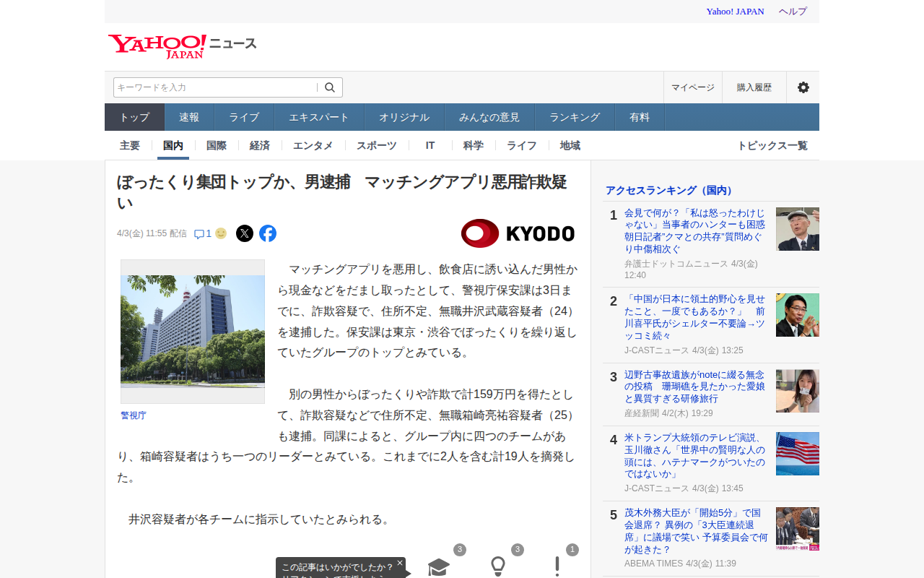Select the エンタメ category
924x578 pixels.
click(x=313, y=145)
